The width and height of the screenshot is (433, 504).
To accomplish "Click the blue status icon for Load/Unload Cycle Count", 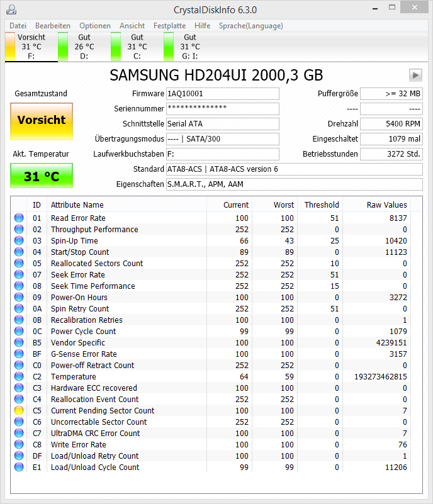I will point(19,467).
